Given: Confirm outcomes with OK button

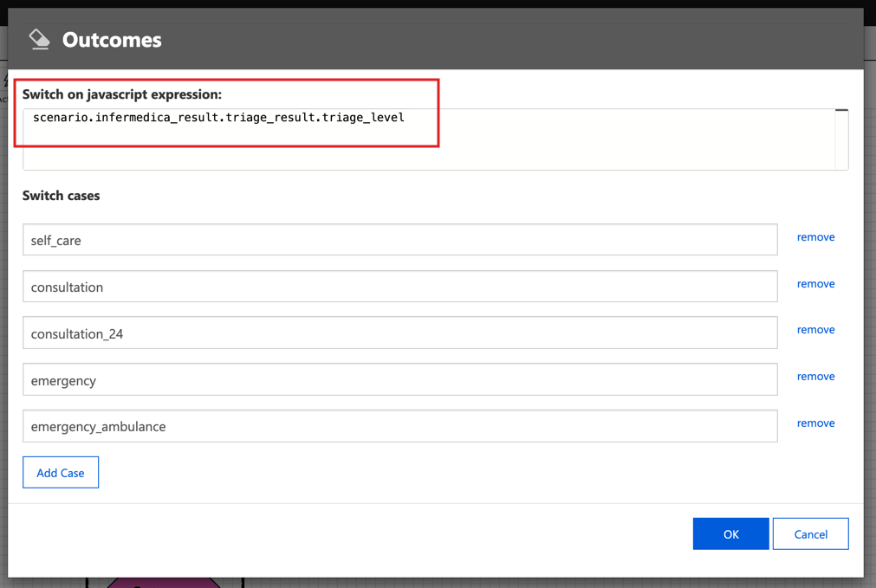Looking at the screenshot, I should tap(730, 533).
